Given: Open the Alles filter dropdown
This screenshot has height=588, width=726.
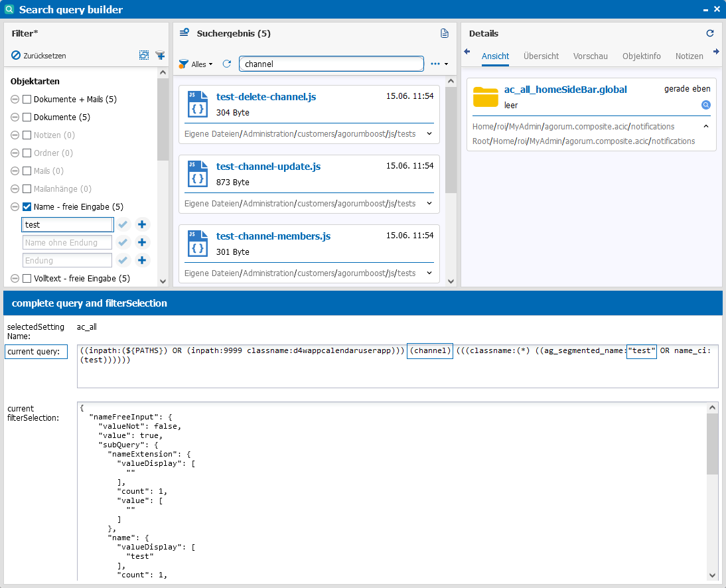Looking at the screenshot, I should click(x=196, y=64).
